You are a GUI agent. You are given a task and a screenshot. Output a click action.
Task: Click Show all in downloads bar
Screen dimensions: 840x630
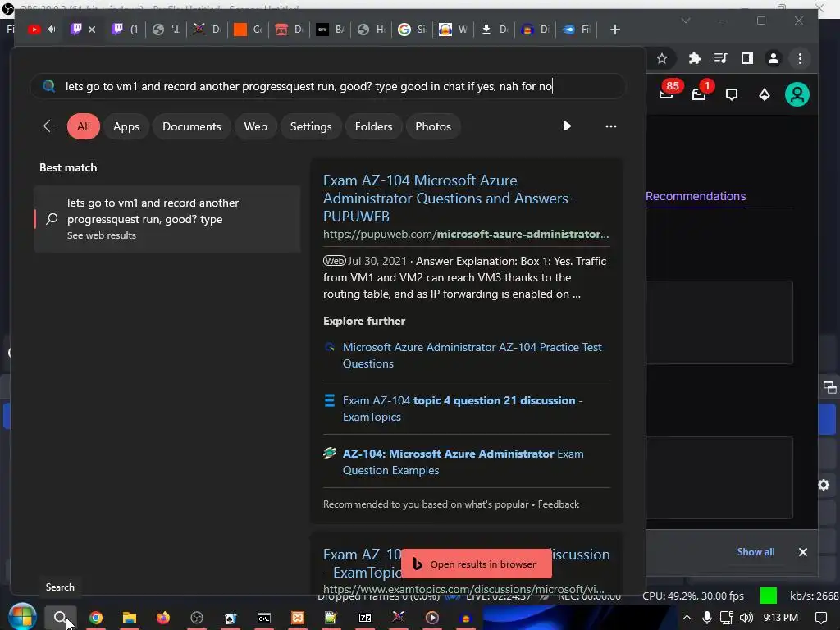point(756,552)
